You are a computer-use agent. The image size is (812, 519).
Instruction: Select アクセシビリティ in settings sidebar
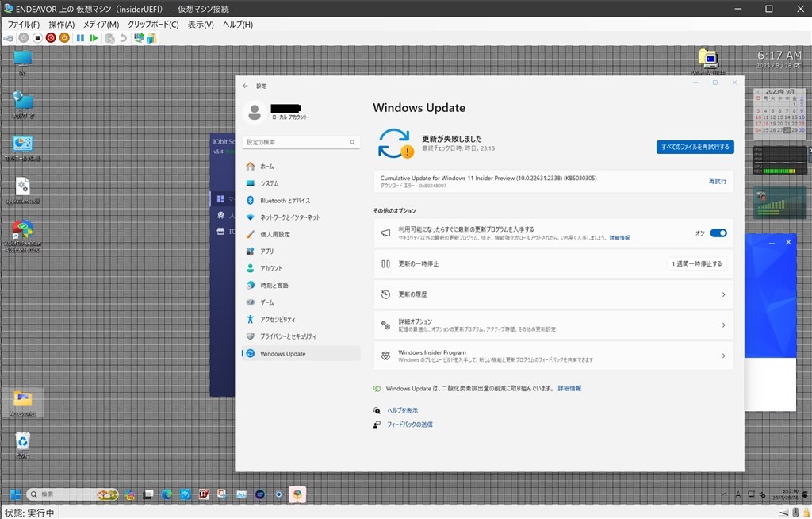point(301,319)
